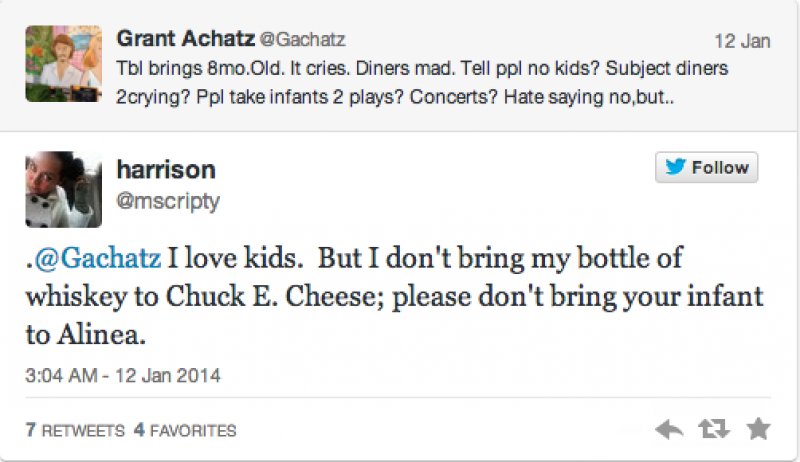800x462 pixels.
Task: Follow the harrison account
Action: coord(707,168)
